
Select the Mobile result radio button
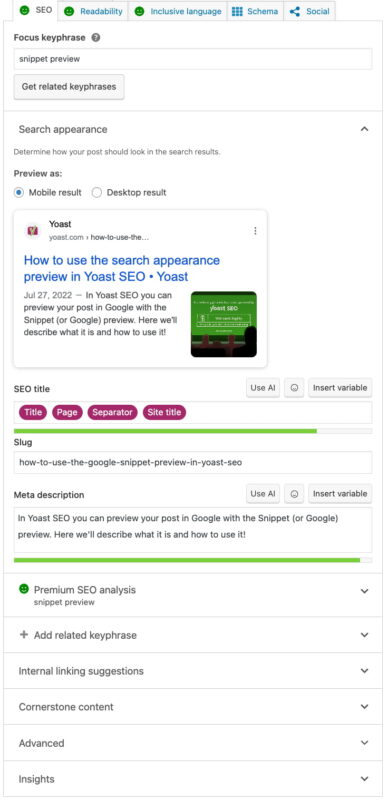pyautogui.click(x=18, y=193)
